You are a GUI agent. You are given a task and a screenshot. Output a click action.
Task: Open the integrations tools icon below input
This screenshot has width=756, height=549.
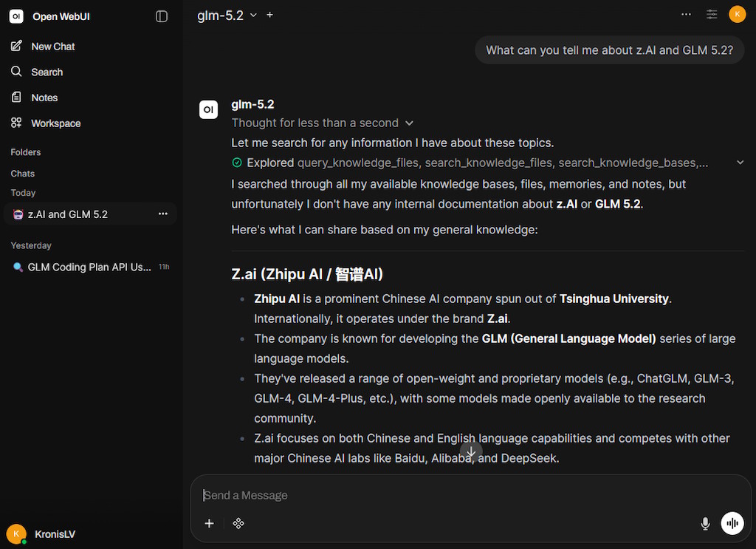pos(238,523)
